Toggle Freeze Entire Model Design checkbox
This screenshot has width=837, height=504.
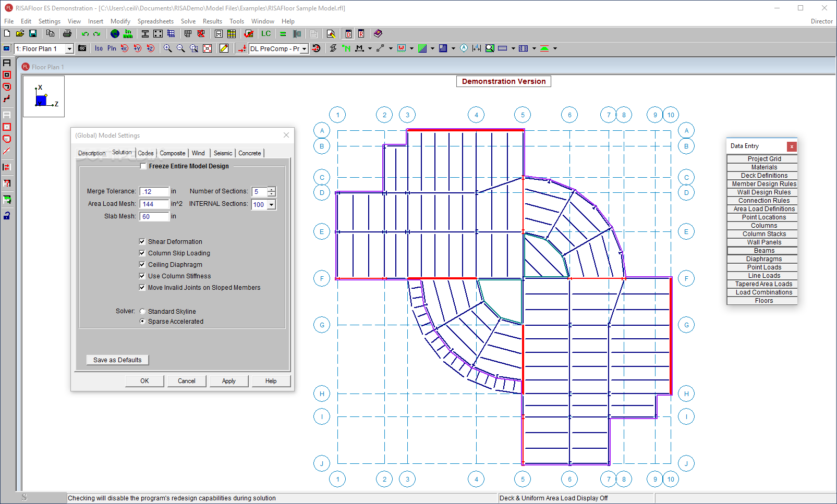[143, 166]
